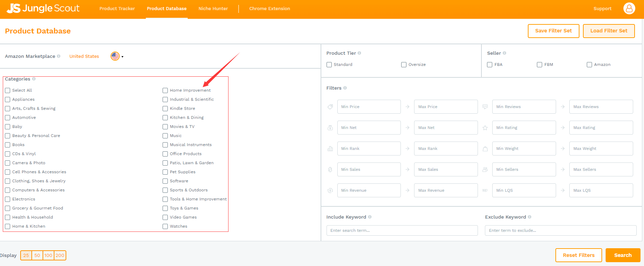Focus the Min Price input field

[x=369, y=107]
